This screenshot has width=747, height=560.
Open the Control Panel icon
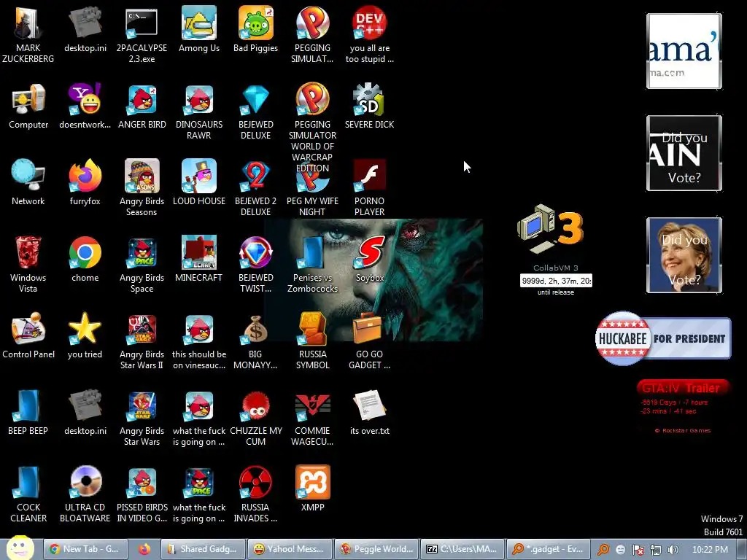pyautogui.click(x=28, y=335)
